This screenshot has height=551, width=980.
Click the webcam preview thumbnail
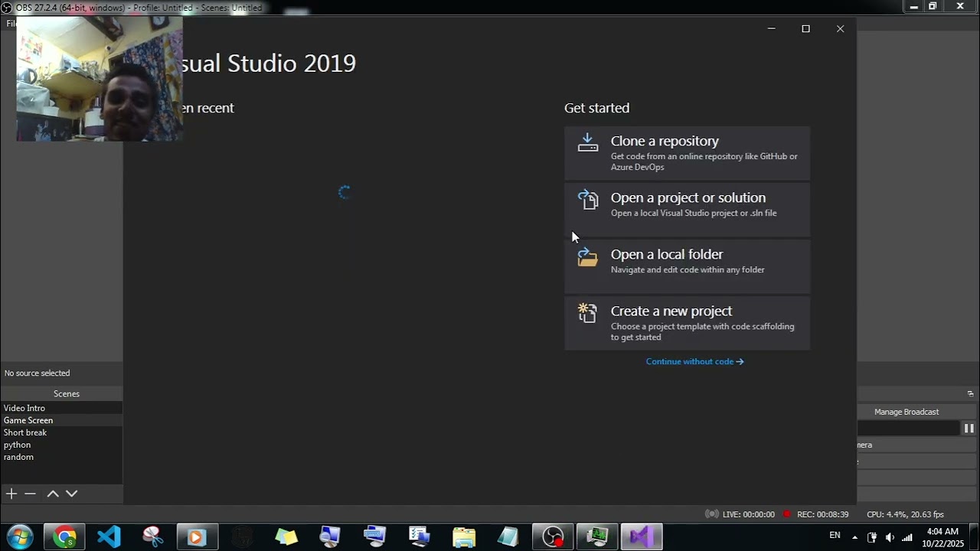[x=100, y=79]
